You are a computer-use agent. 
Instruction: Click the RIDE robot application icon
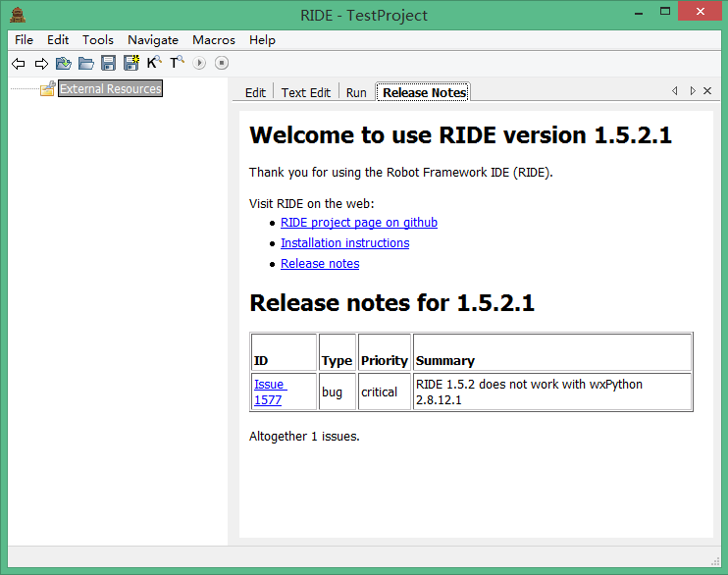coord(18,15)
